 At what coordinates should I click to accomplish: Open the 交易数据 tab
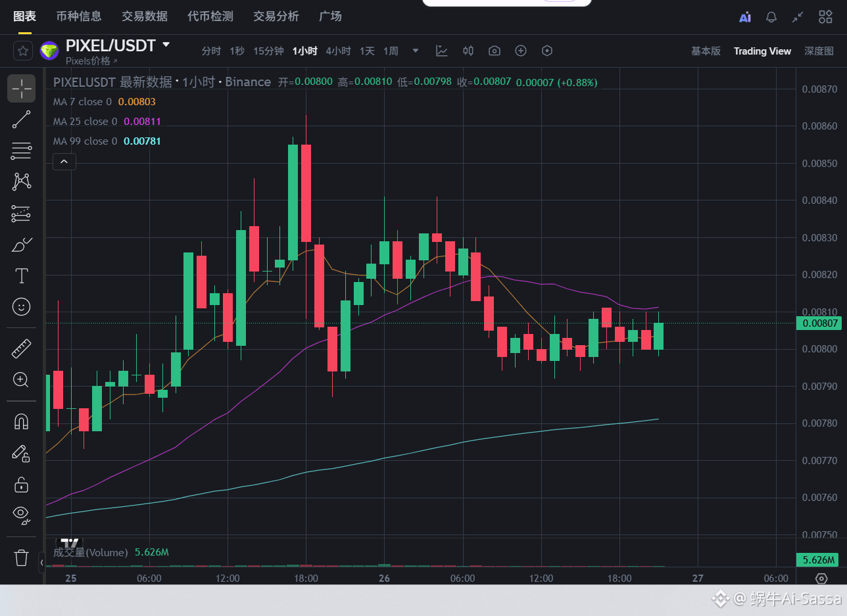click(145, 16)
